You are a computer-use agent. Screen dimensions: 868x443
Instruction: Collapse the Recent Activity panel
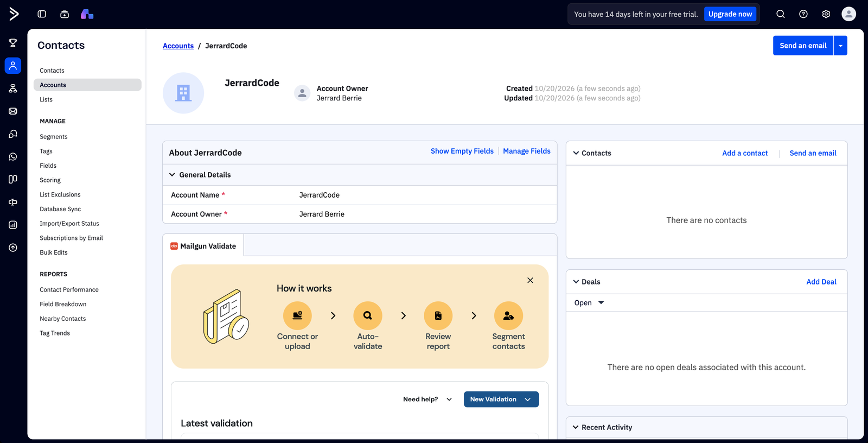[576, 427]
